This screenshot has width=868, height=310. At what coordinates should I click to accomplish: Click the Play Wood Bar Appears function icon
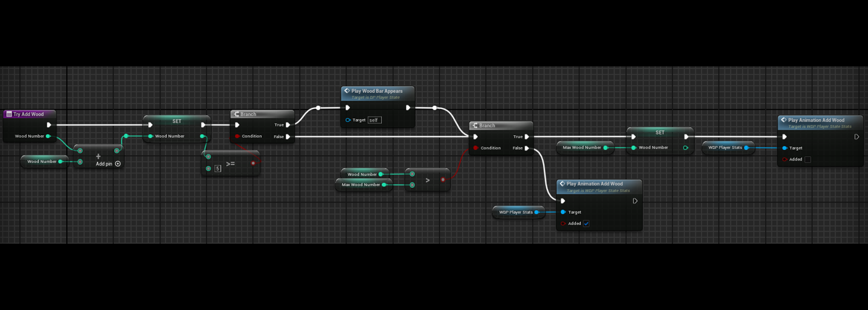point(347,91)
